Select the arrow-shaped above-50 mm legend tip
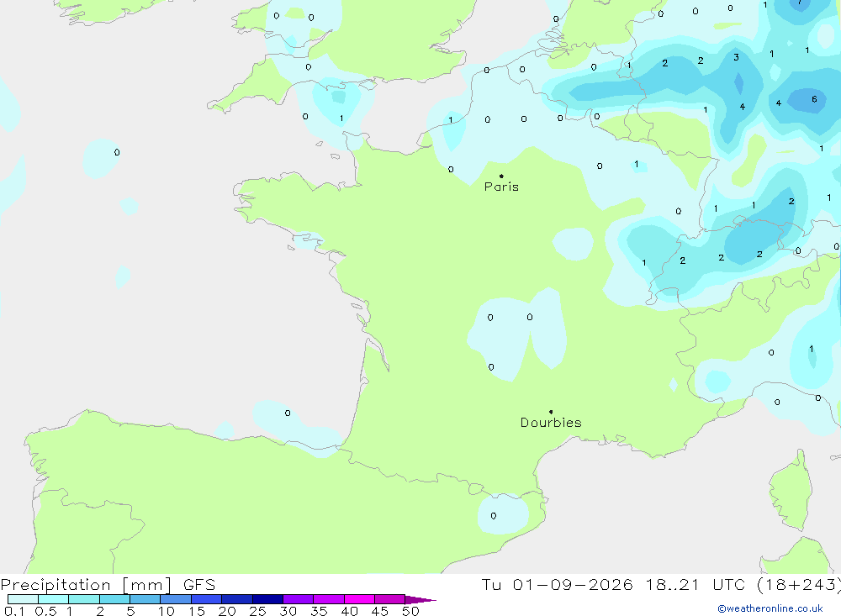This screenshot has height=616, width=841. pos(420,600)
